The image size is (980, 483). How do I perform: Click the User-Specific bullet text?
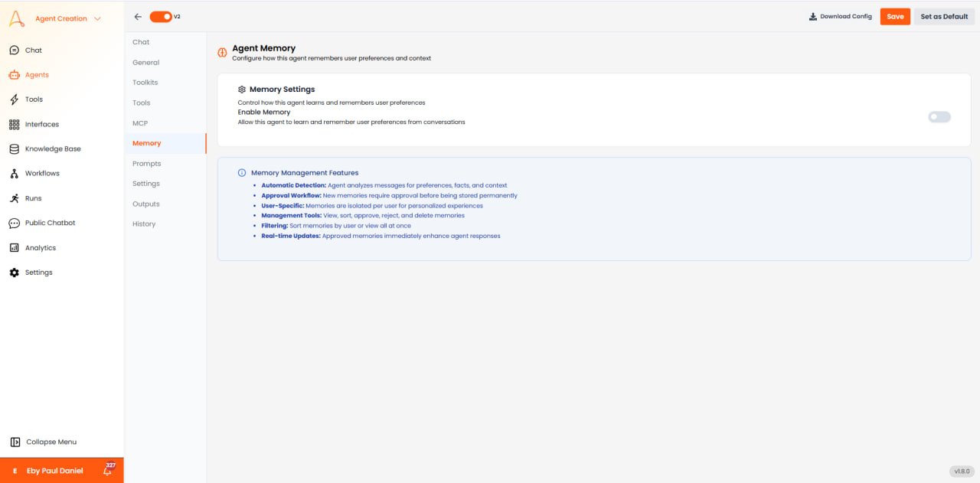click(372, 206)
